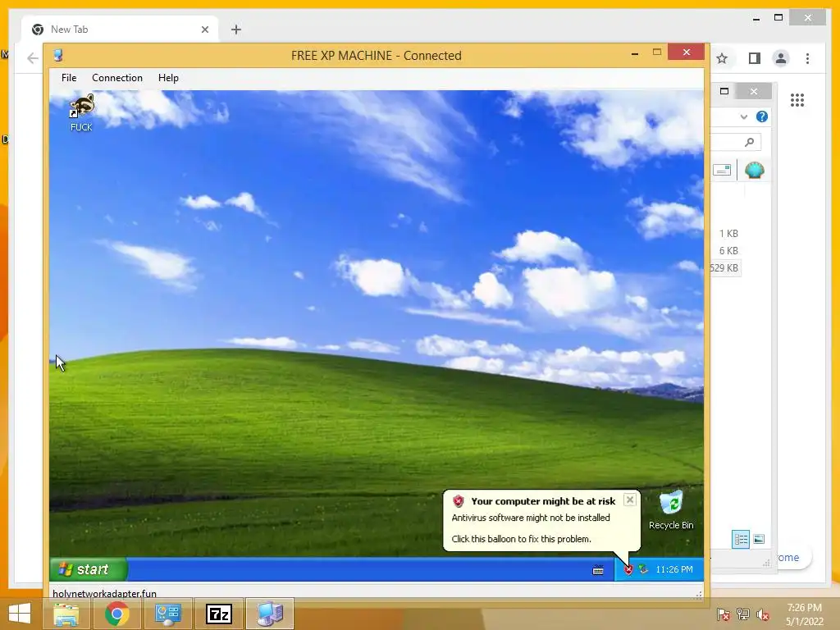Screen dimensions: 840x630
Task: Open the Connection menu
Action: (x=117, y=78)
